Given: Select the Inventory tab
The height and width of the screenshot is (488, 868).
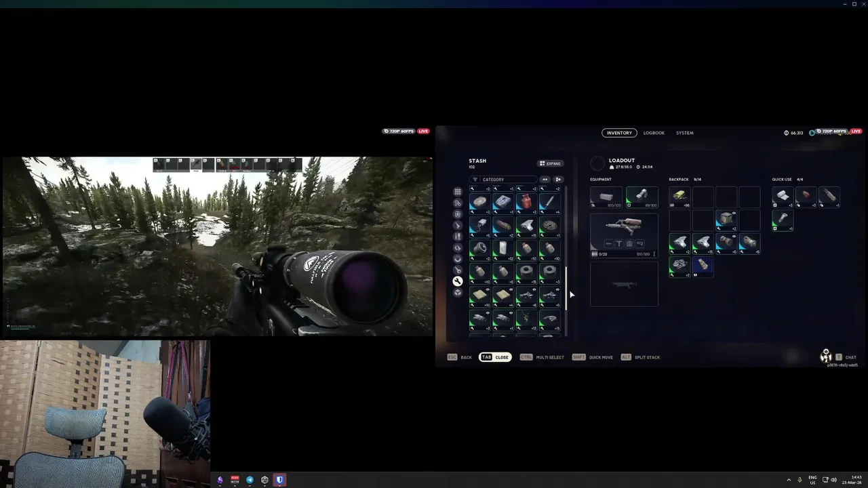Looking at the screenshot, I should (619, 133).
